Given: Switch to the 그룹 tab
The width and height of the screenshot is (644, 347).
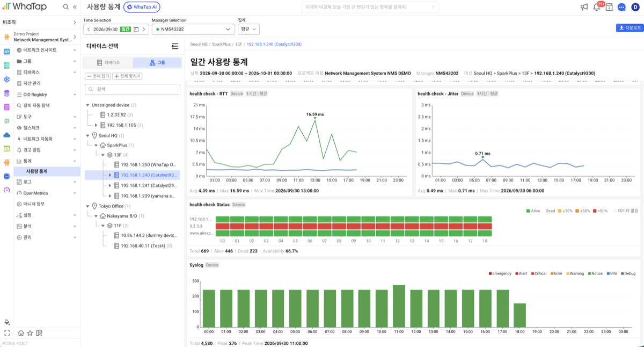Looking at the screenshot, I should pyautogui.click(x=157, y=63).
